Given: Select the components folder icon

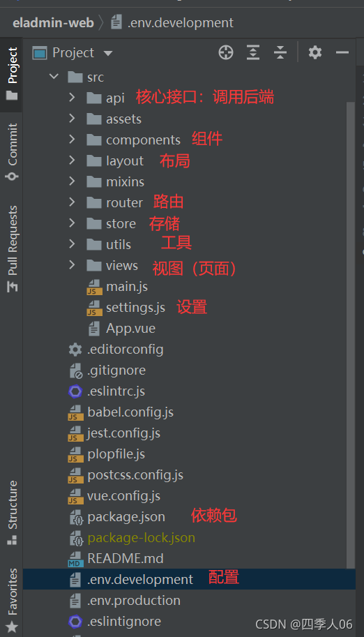Looking at the screenshot, I should tap(94, 140).
